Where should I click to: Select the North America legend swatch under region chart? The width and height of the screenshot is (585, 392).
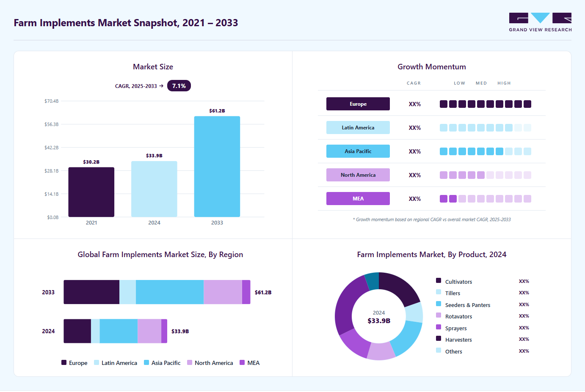[x=190, y=362]
